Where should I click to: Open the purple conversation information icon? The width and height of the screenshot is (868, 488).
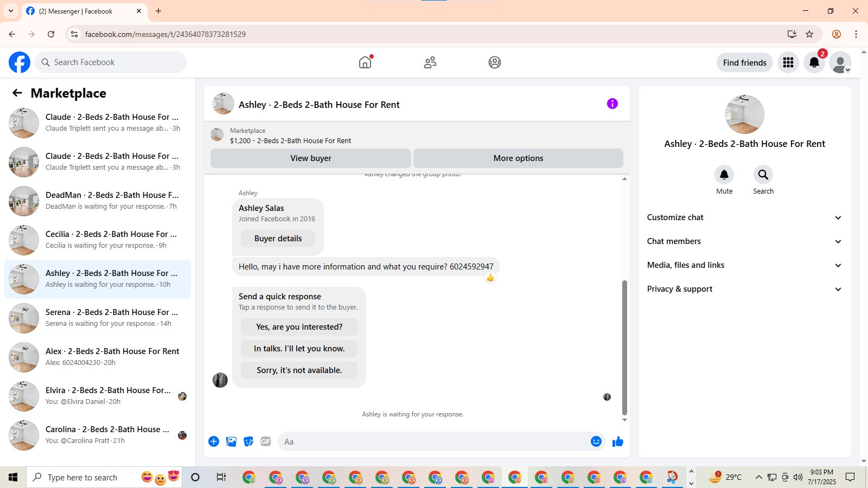(612, 104)
